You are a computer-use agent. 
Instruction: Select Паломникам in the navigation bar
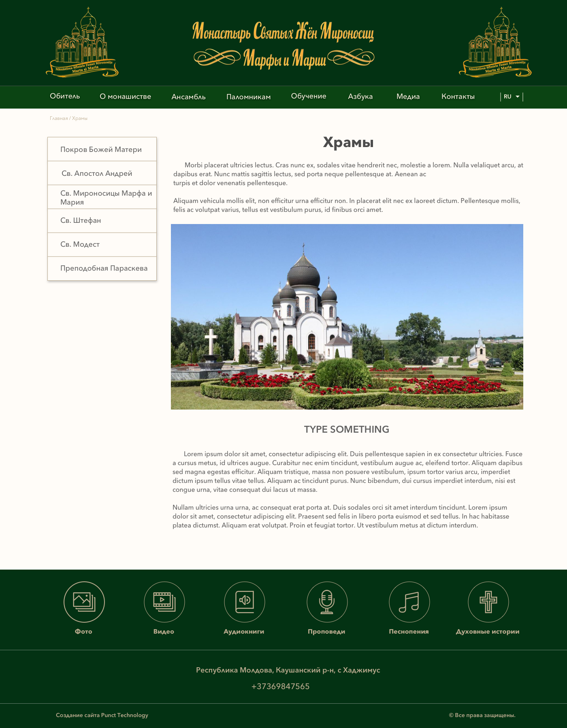(248, 97)
